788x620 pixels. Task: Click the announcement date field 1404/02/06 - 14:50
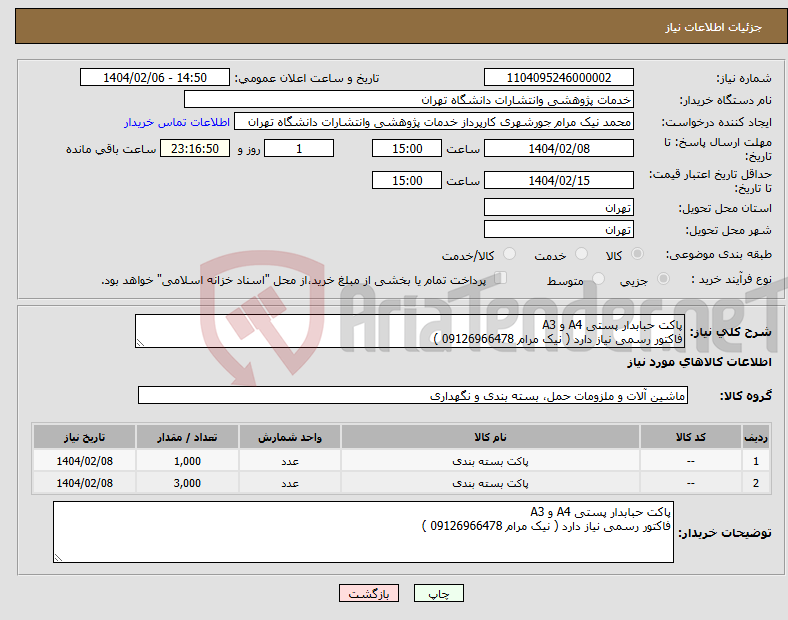(x=155, y=77)
